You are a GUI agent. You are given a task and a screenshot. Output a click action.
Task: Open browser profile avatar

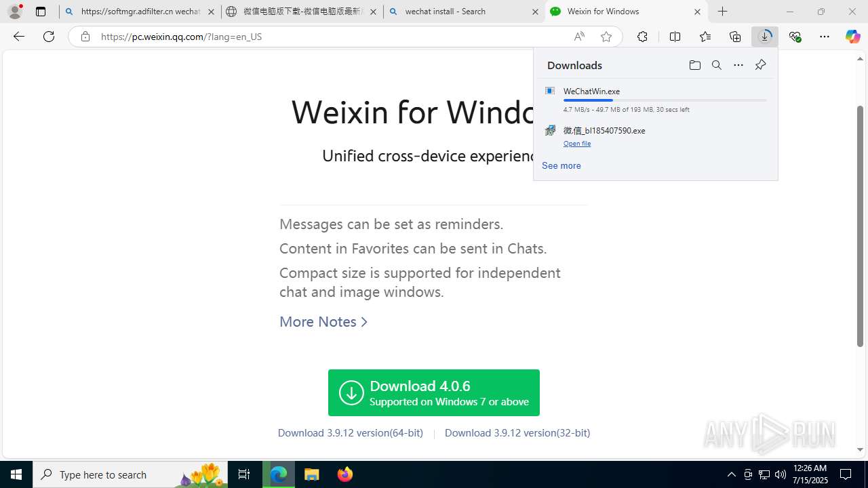coord(15,12)
